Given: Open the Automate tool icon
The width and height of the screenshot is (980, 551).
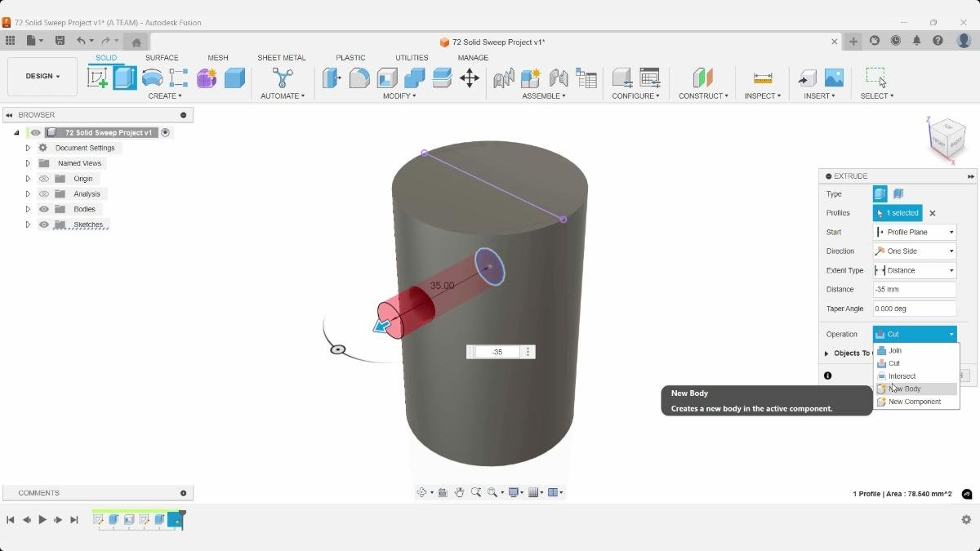Looking at the screenshot, I should 283,78.
